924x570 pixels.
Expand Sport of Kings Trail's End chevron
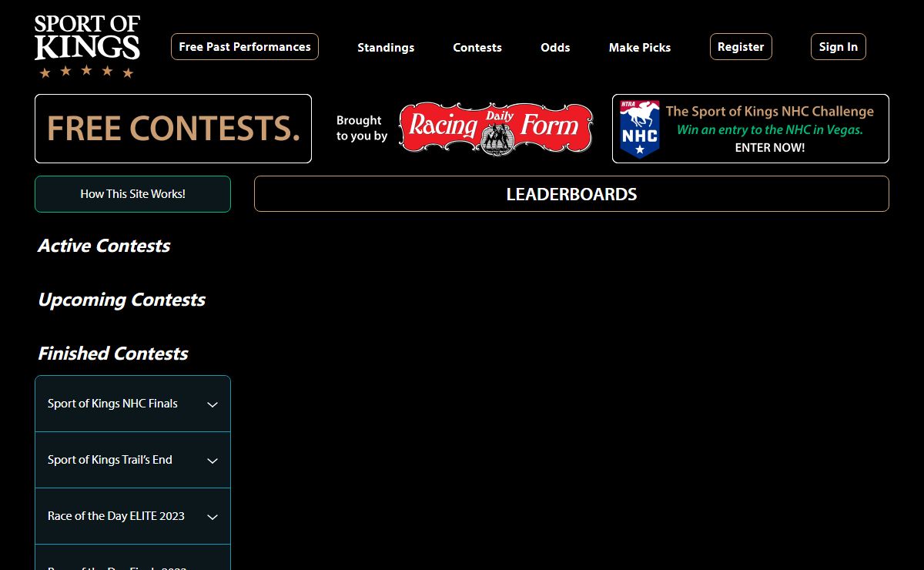pyautogui.click(x=213, y=461)
